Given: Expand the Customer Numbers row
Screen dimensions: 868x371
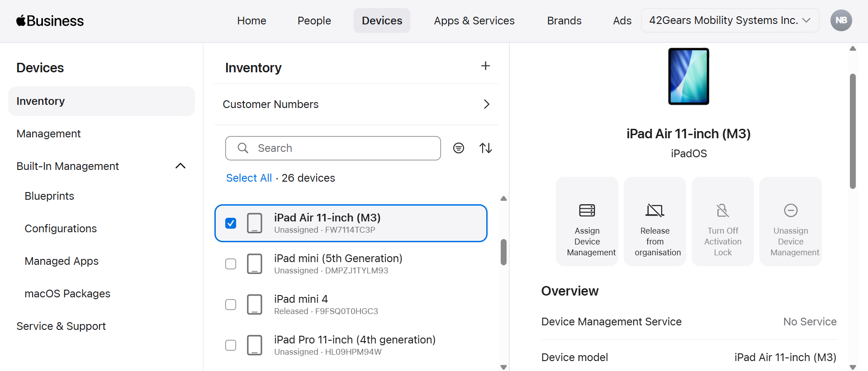Looking at the screenshot, I should [x=486, y=104].
